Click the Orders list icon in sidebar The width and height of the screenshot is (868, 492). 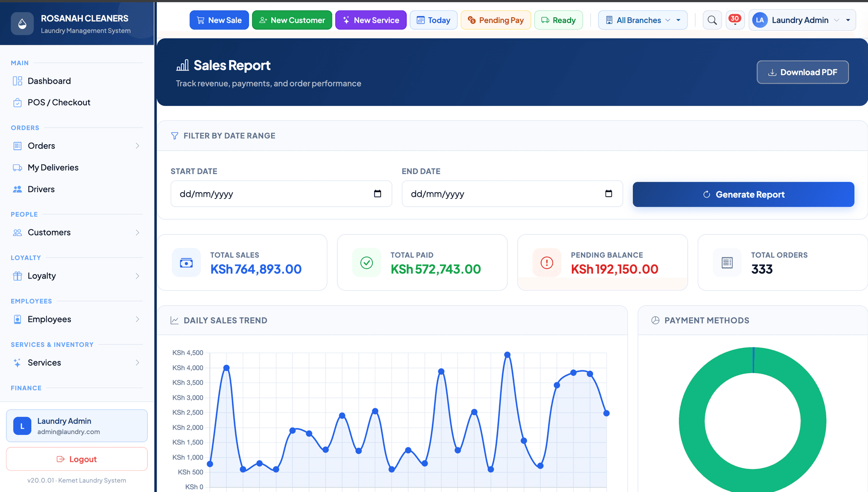[x=18, y=146]
